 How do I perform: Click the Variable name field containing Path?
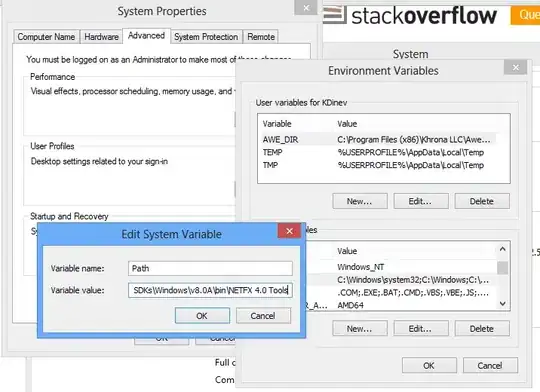210,268
